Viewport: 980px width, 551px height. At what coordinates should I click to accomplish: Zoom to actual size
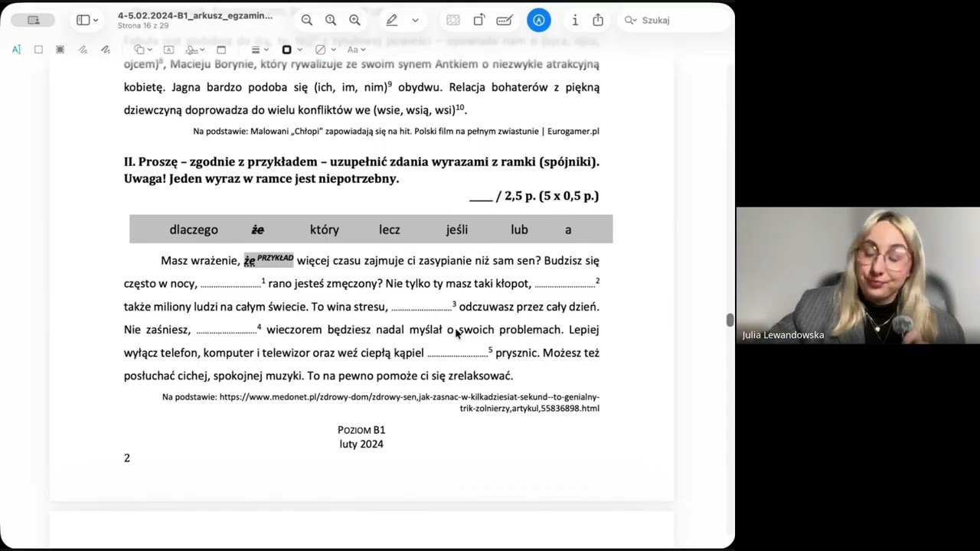331,21
